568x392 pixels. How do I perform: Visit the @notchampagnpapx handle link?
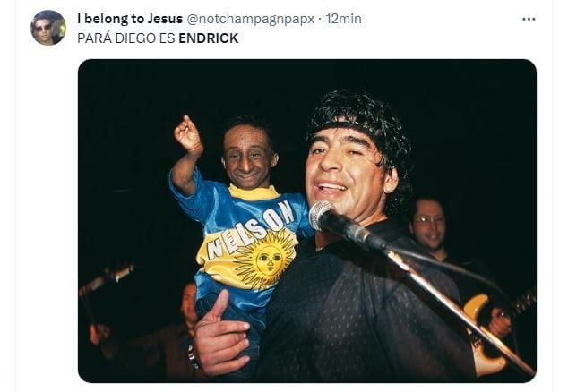click(x=250, y=19)
